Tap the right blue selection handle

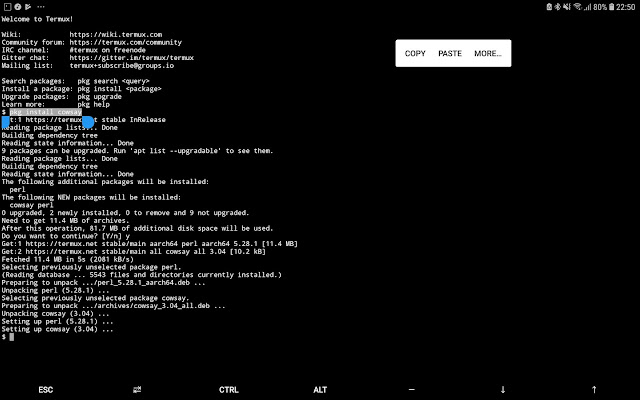(x=88, y=122)
